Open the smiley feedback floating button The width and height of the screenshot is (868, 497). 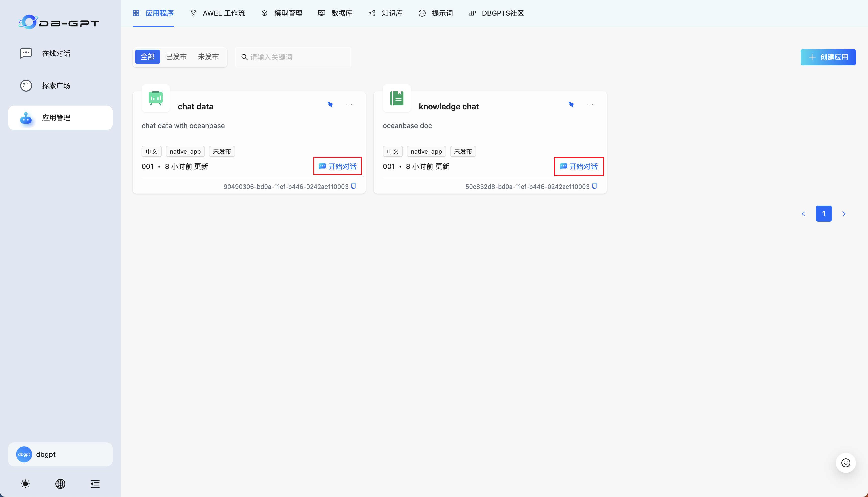pyautogui.click(x=845, y=463)
